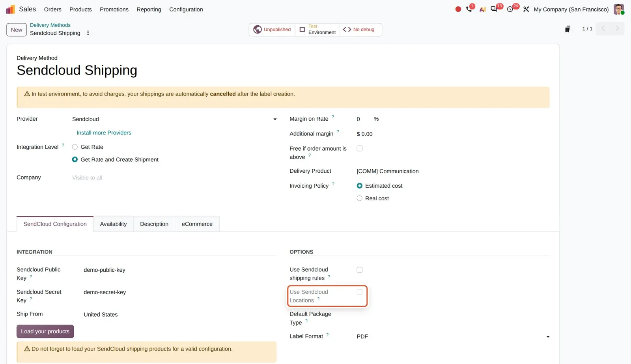Click help tooltip for Sendcloud Public Key
631x364 pixels.
pos(31,276)
